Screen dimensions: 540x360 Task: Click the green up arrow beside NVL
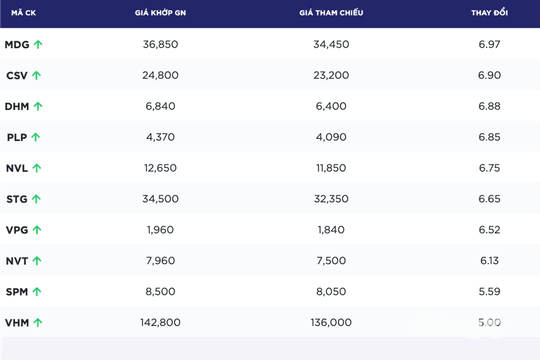click(x=37, y=168)
